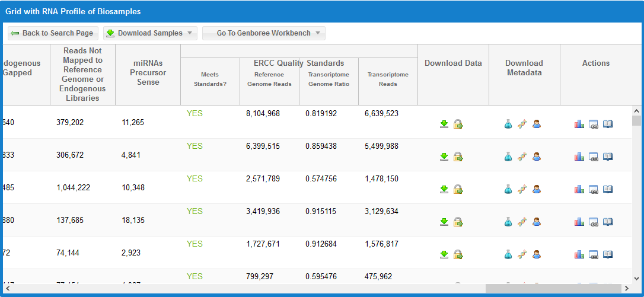644x297 pixels.
Task: Click the Back to Search Page button
Action: (52, 33)
